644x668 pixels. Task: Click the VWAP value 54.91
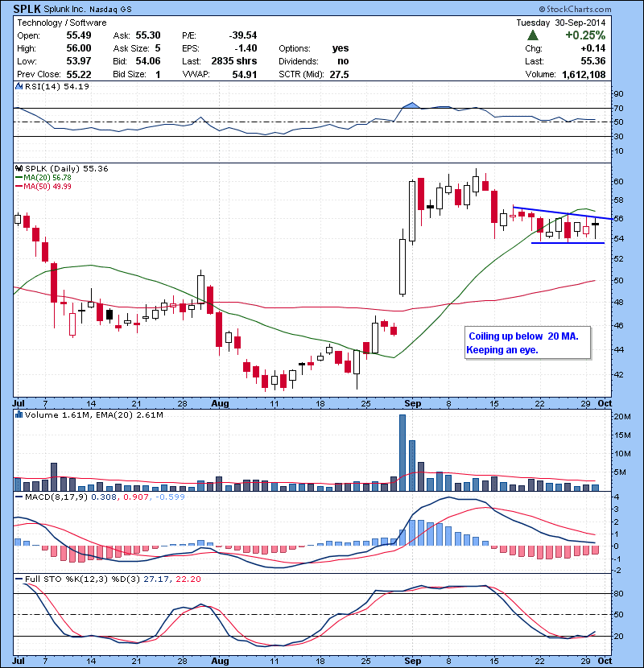point(245,74)
